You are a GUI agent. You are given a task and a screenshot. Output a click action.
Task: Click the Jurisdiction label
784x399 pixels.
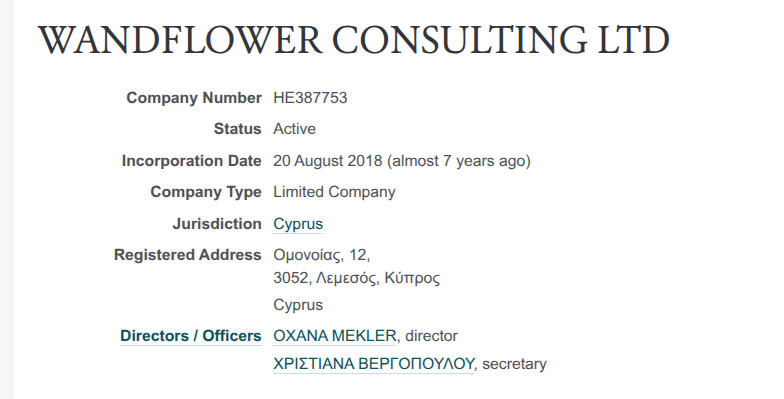click(217, 224)
